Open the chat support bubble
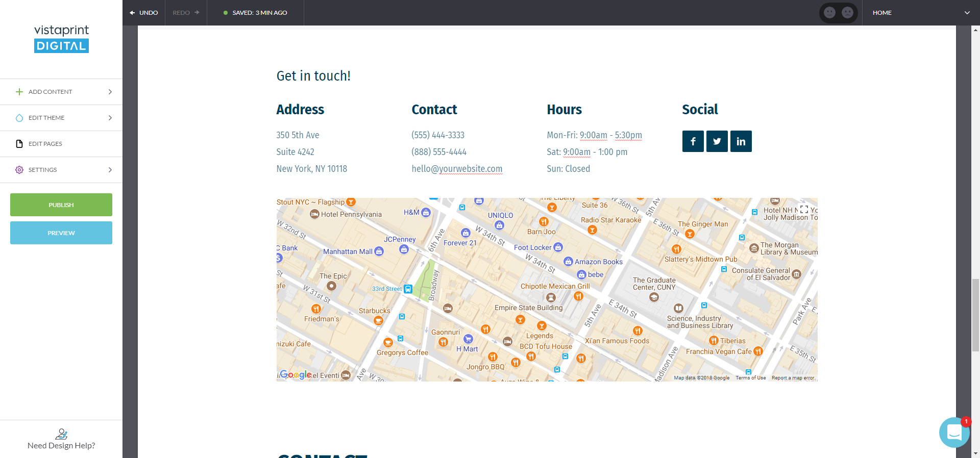 click(x=954, y=432)
